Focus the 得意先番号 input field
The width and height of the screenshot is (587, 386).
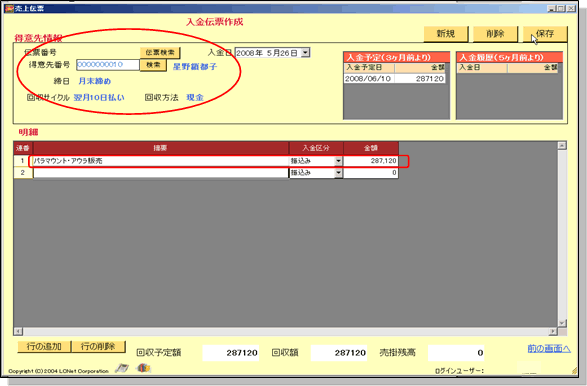(x=108, y=65)
